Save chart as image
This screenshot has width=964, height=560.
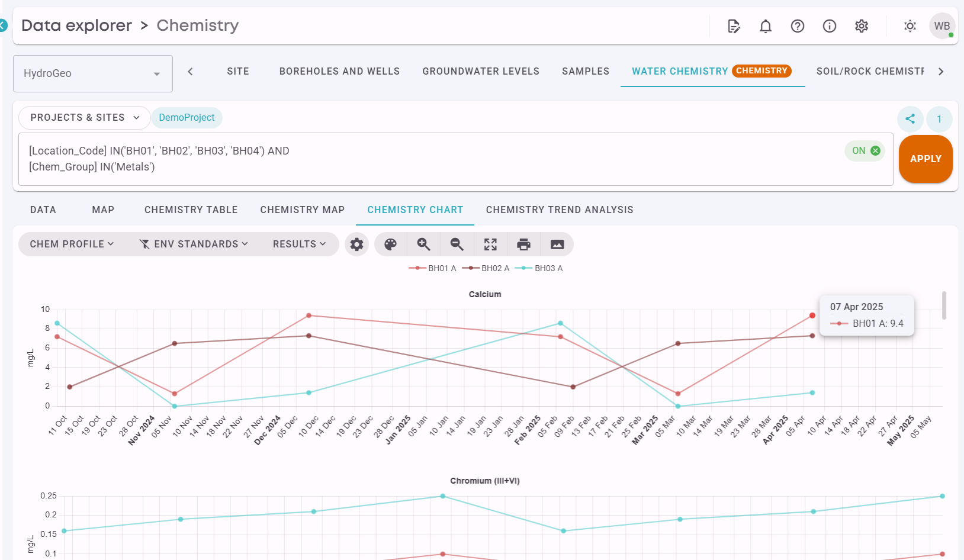pyautogui.click(x=557, y=244)
